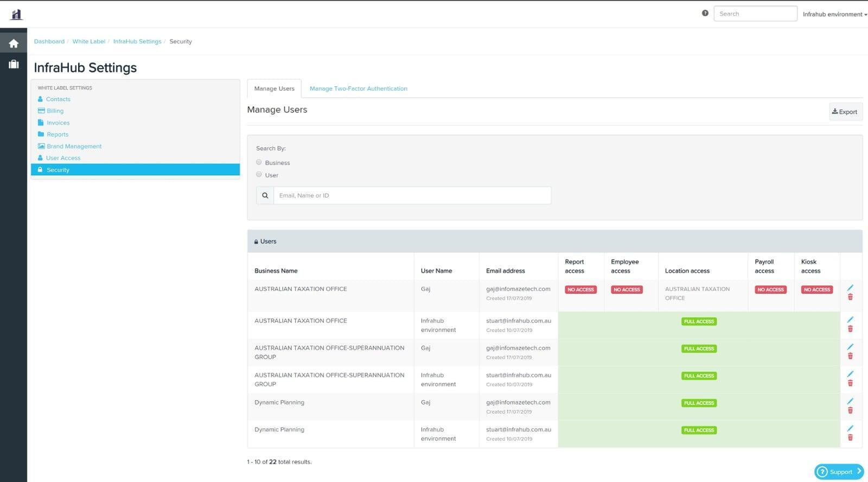Click NO ACCESS badge under Employee access
Screen dimensions: 868x482
tap(627, 289)
